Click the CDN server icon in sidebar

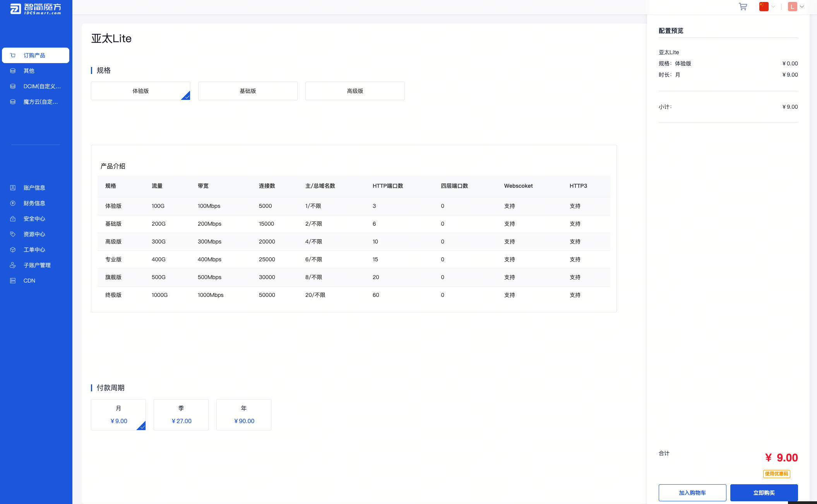[13, 281]
